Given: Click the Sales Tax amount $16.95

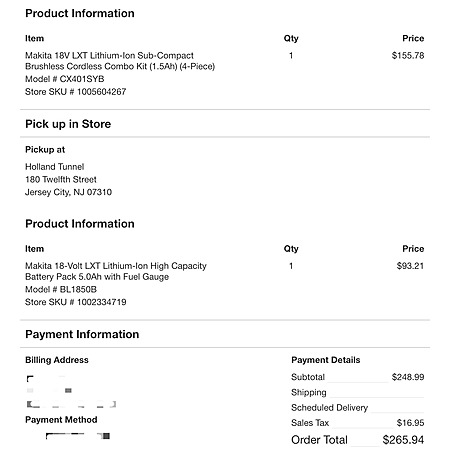Looking at the screenshot, I should coord(410,423).
